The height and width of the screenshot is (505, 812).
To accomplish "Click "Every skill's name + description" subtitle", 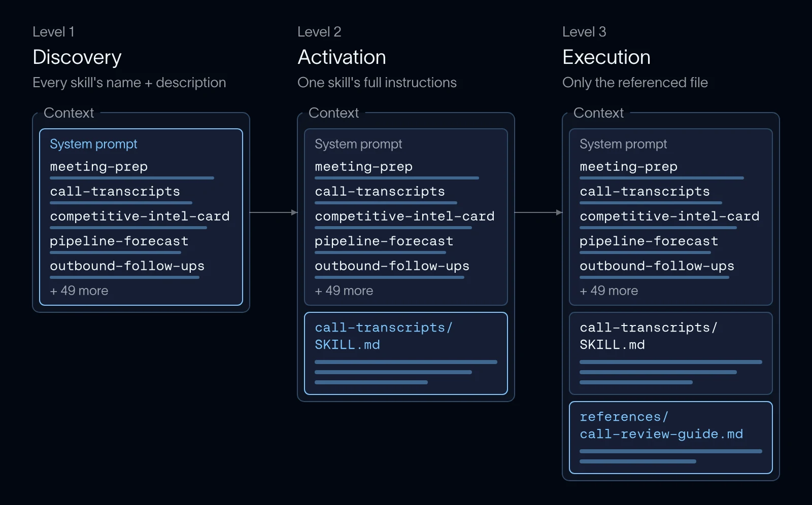I will (x=129, y=82).
